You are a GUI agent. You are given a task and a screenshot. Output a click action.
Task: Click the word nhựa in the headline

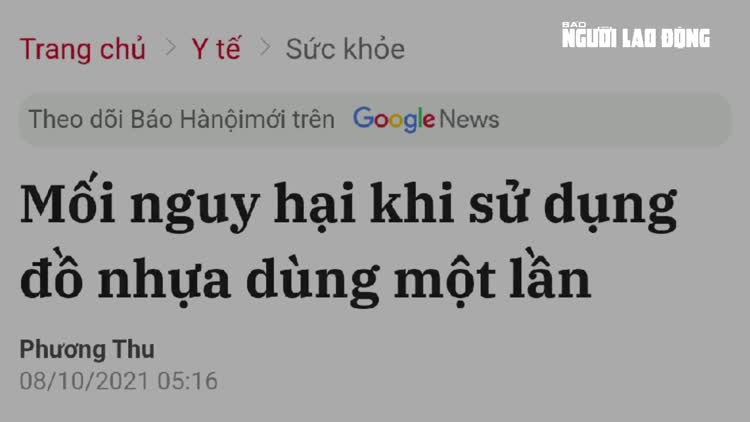[x=164, y=281]
